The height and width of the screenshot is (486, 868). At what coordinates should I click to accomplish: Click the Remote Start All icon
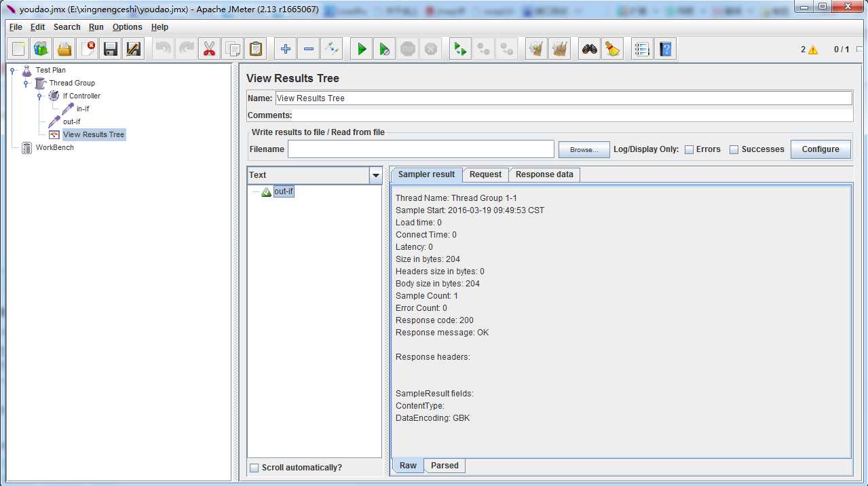tap(461, 49)
